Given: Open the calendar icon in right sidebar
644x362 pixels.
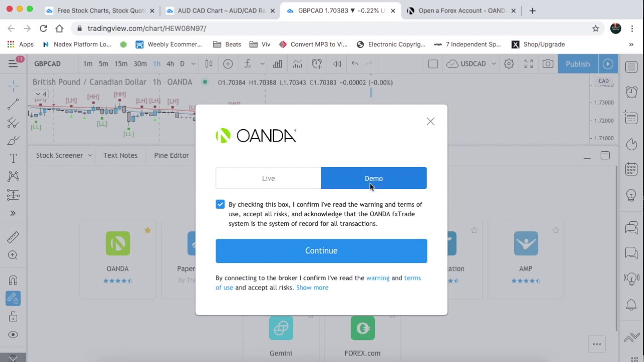Looking at the screenshot, I should tap(631, 169).
